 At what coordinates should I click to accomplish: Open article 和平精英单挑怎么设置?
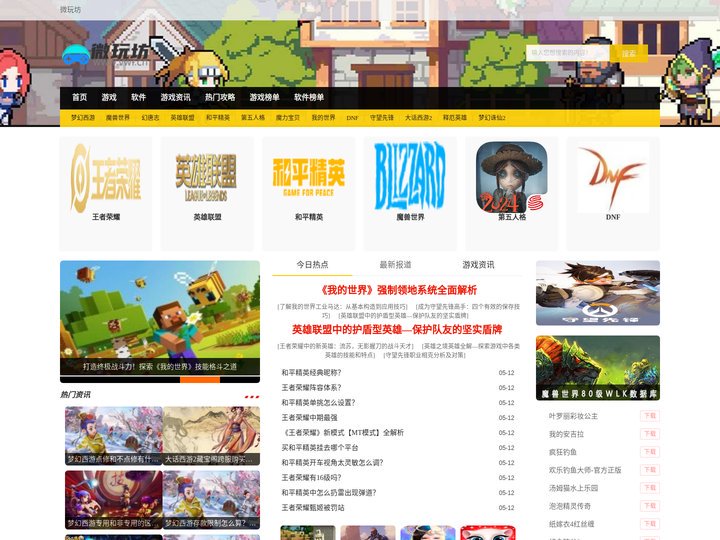pos(318,403)
